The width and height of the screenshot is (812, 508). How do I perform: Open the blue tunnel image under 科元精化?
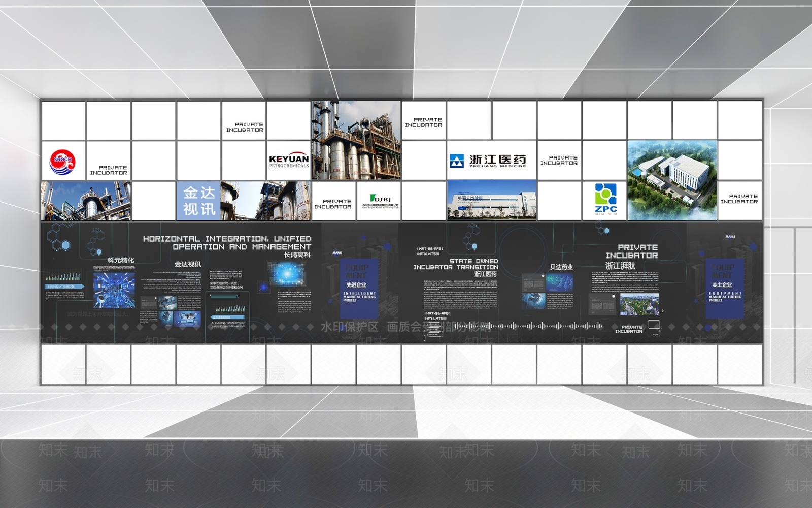point(114,290)
